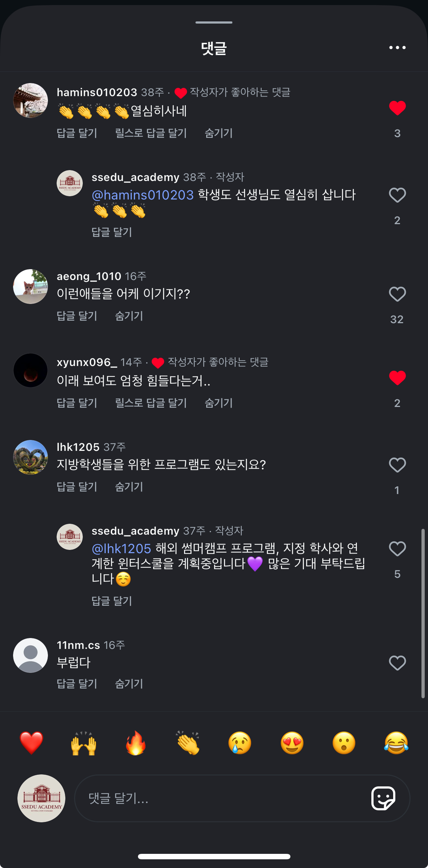Image resolution: width=428 pixels, height=868 pixels.
Task: Send the raised hands emoji reaction
Action: (x=83, y=742)
